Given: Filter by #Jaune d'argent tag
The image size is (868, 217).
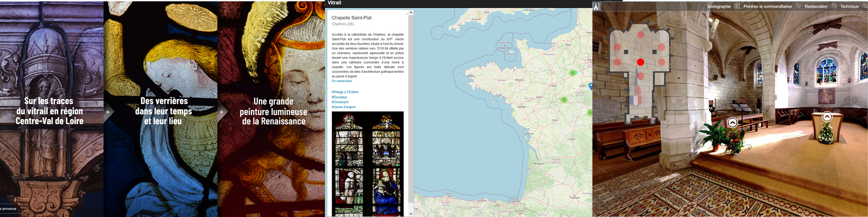Looking at the screenshot, I should click(x=344, y=107).
